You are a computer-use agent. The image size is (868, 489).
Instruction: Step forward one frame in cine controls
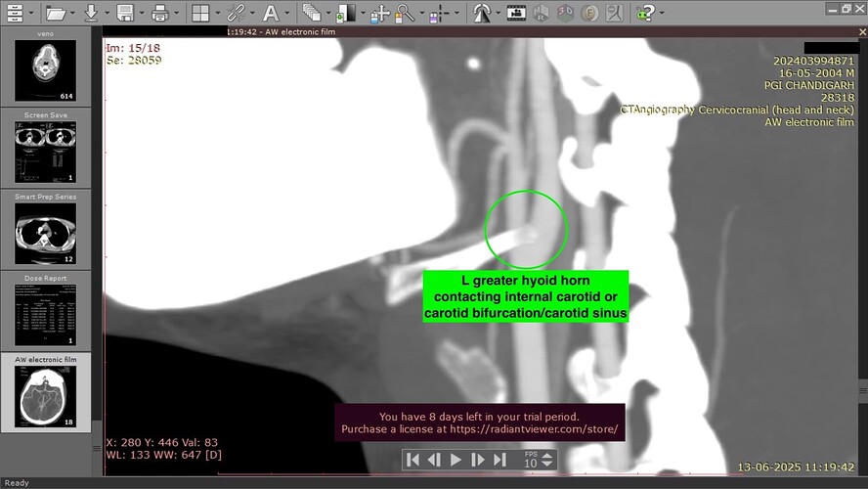point(477,460)
